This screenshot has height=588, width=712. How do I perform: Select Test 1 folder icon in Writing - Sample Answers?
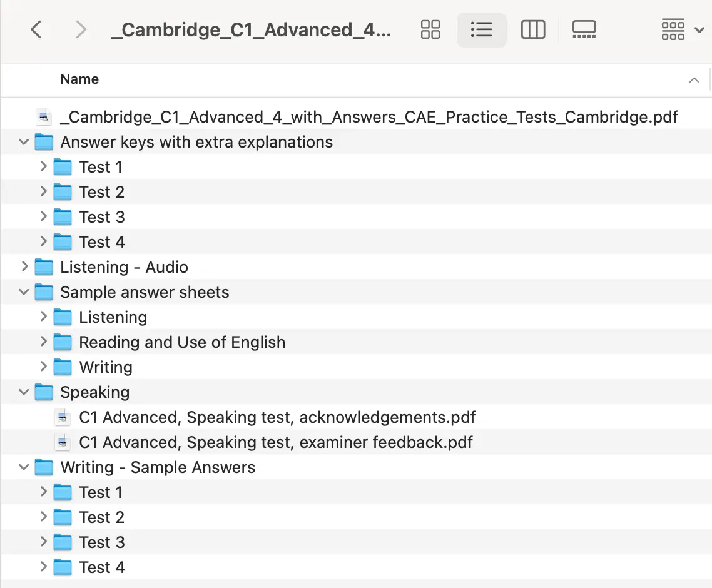point(63,492)
